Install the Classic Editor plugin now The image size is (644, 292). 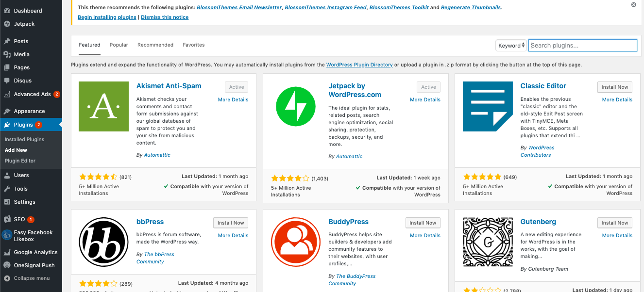coord(615,87)
